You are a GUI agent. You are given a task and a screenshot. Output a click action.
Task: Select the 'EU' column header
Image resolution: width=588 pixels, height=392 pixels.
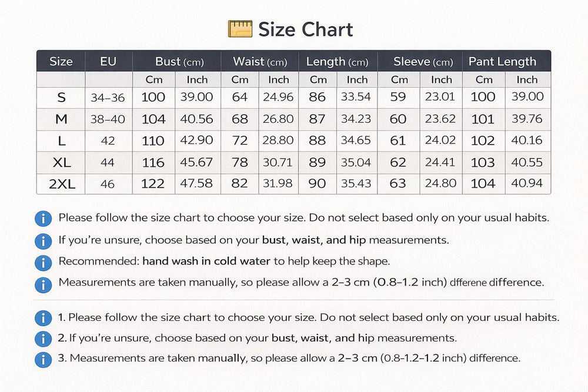click(x=108, y=62)
